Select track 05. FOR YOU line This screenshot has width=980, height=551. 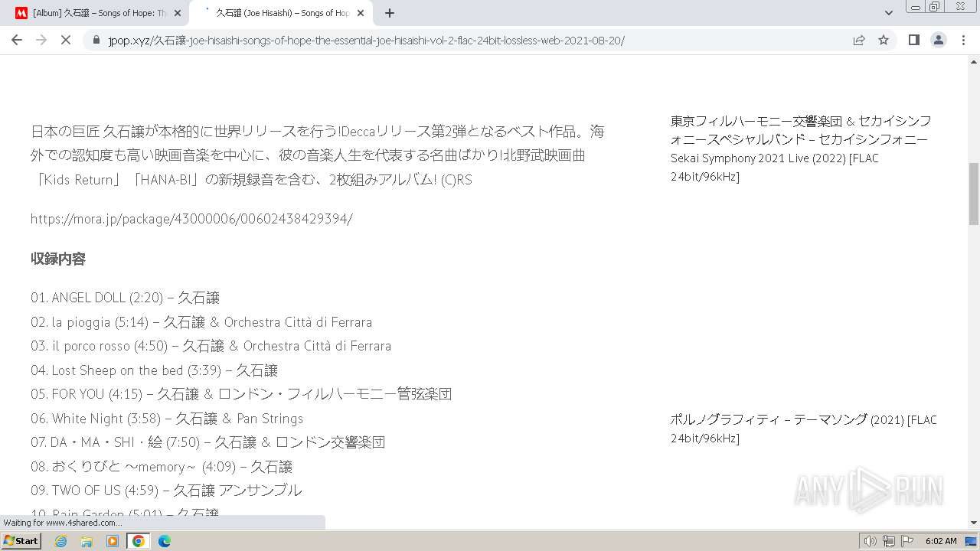241,394
